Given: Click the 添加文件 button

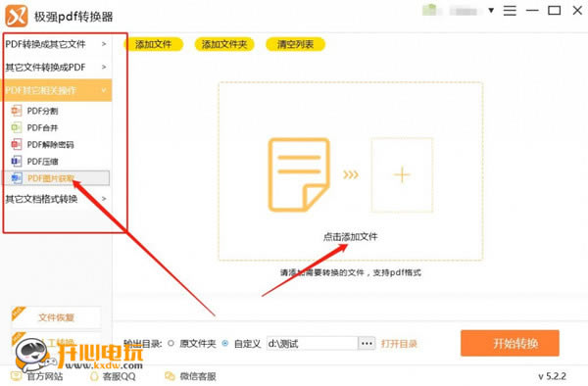Looking at the screenshot, I should [154, 44].
